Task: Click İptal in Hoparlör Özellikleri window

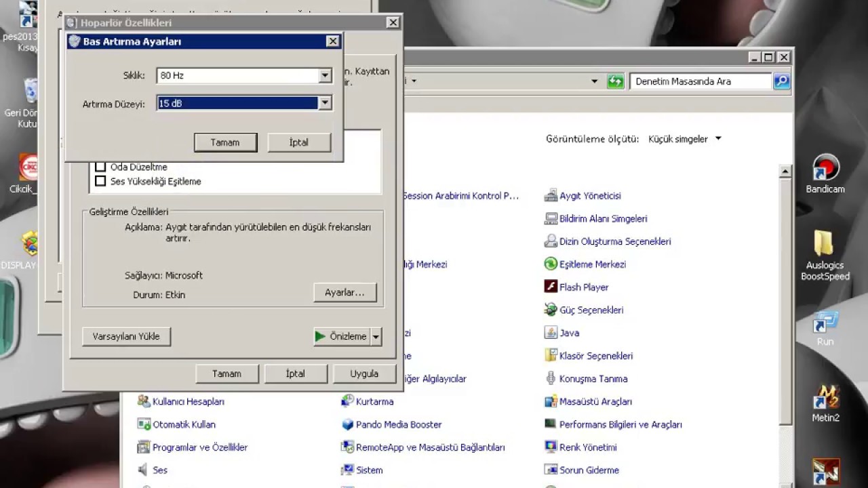Action: pyautogui.click(x=295, y=373)
